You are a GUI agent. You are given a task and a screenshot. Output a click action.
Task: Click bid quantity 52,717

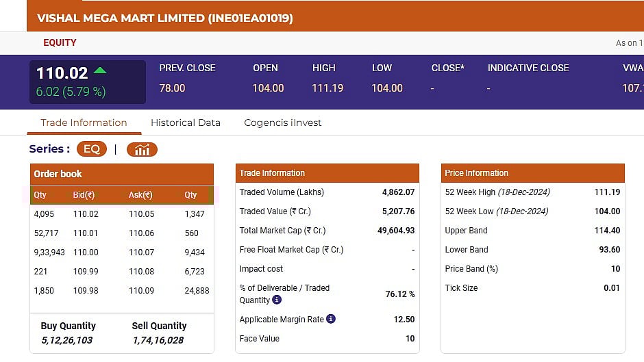coord(46,233)
